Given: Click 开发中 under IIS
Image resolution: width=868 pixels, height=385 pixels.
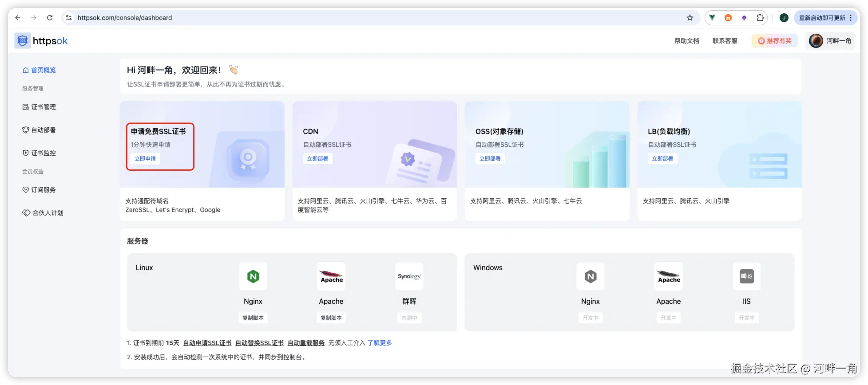Looking at the screenshot, I should tap(747, 318).
